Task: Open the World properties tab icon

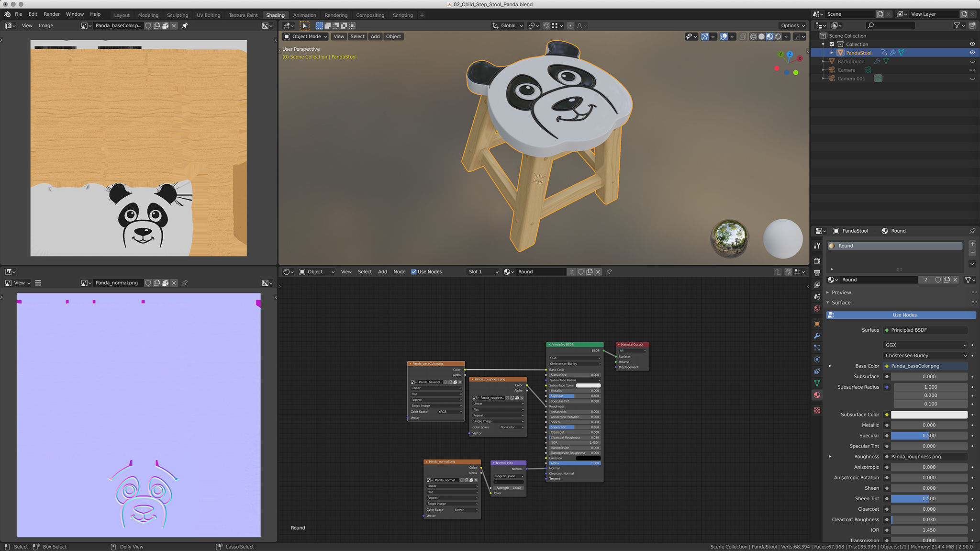Action: (x=817, y=309)
